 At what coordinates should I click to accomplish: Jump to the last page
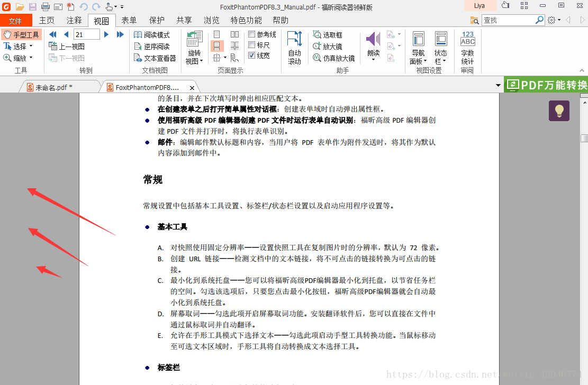(x=120, y=34)
